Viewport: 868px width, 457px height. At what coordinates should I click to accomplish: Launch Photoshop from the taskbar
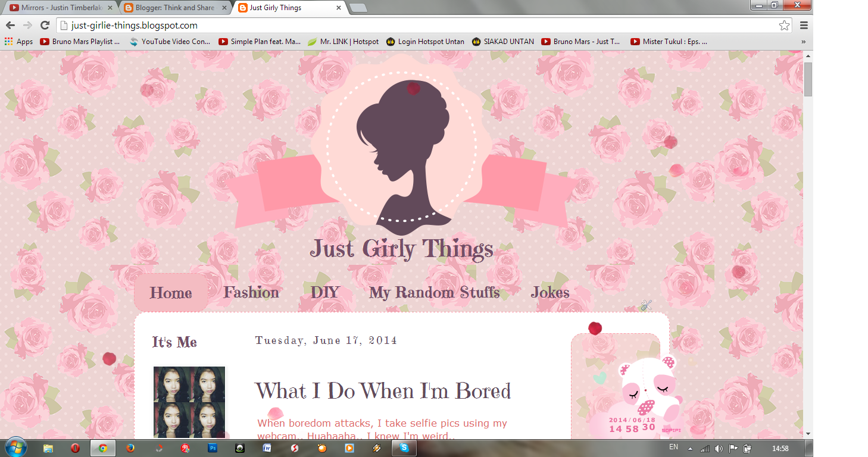(x=213, y=448)
